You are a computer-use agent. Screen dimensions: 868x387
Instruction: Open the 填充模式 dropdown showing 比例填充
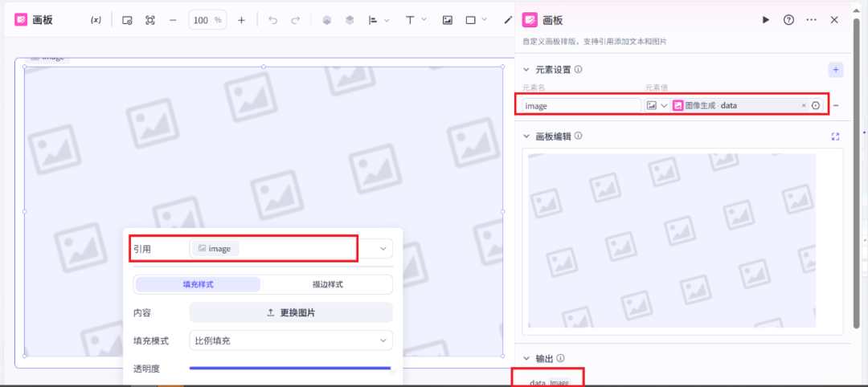[x=291, y=340]
